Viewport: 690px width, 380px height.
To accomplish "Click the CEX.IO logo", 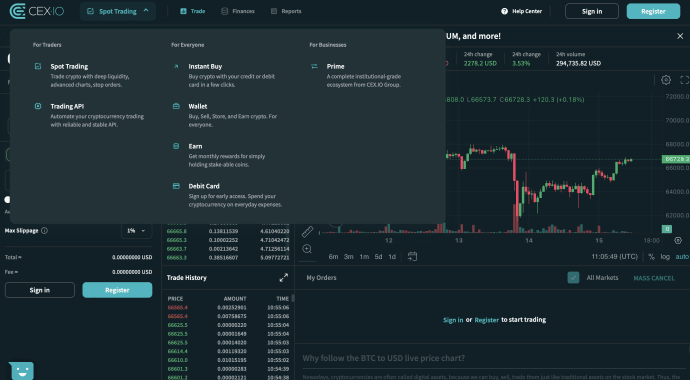I will (37, 11).
